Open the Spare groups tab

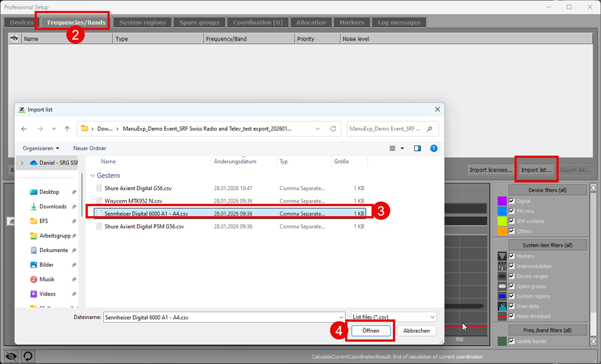point(200,22)
